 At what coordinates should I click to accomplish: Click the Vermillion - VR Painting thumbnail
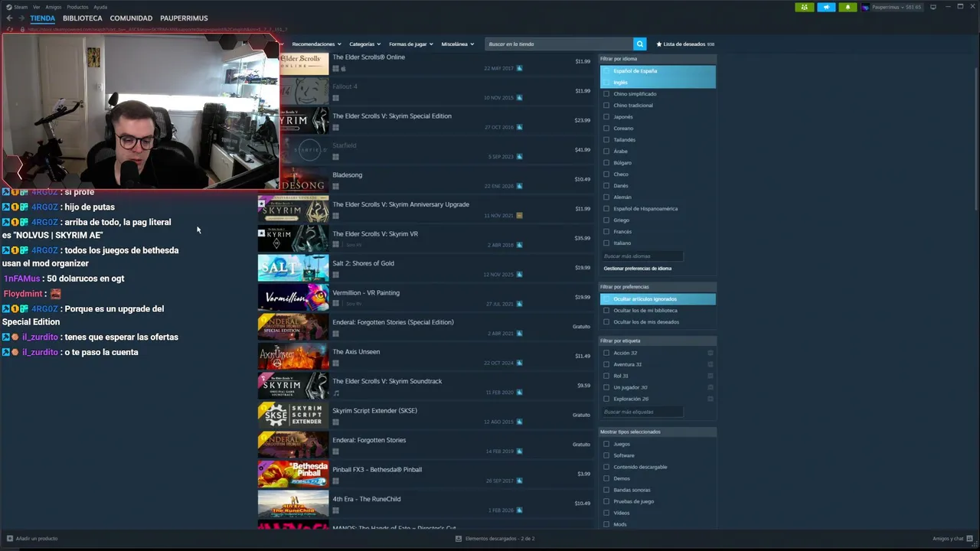(x=293, y=298)
